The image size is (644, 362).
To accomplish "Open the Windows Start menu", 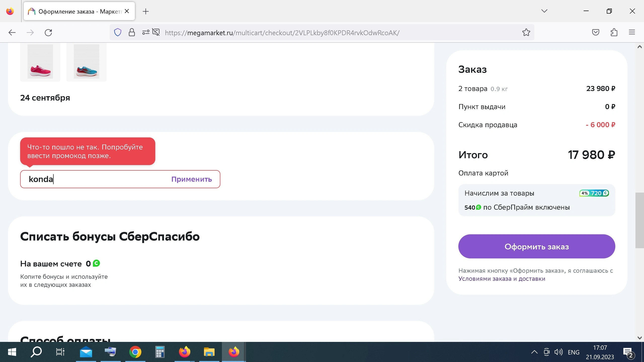I will click(x=12, y=352).
